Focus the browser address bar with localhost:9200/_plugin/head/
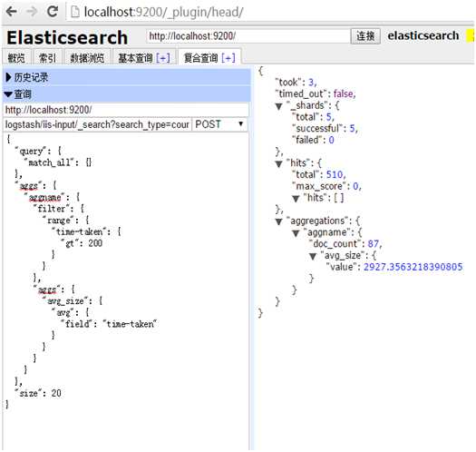The width and height of the screenshot is (476, 452). tap(163, 12)
